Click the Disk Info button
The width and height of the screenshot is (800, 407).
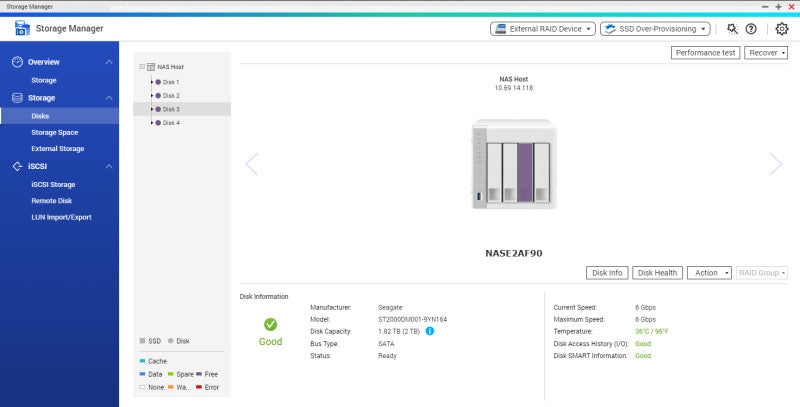pos(607,273)
